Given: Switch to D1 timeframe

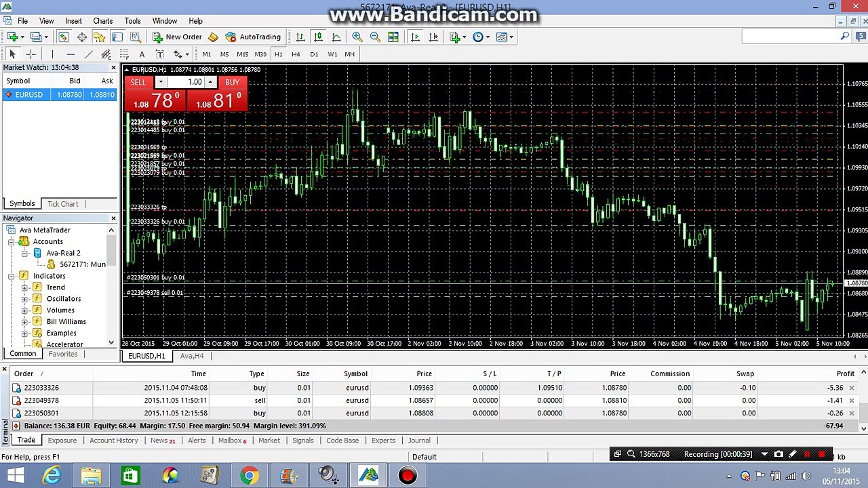Looking at the screenshot, I should pos(314,54).
